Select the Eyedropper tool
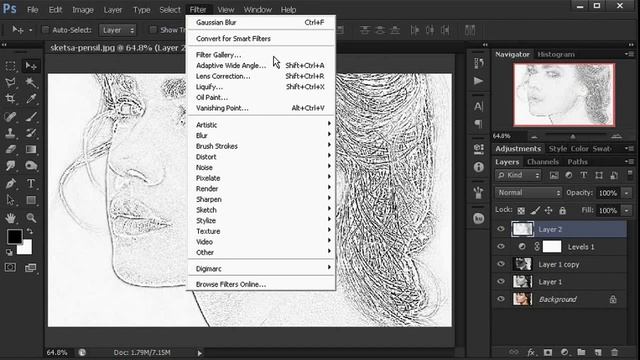The width and height of the screenshot is (640, 360). click(31, 98)
